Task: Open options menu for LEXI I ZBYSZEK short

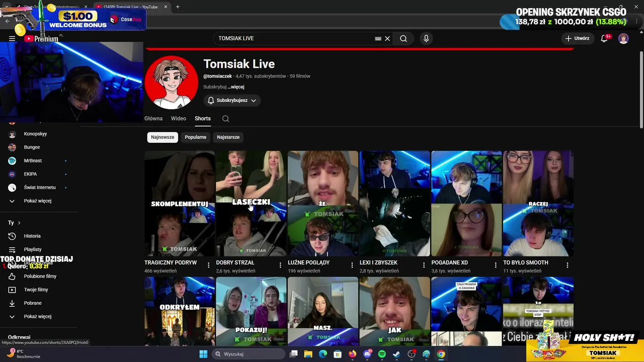Action: (x=424, y=265)
